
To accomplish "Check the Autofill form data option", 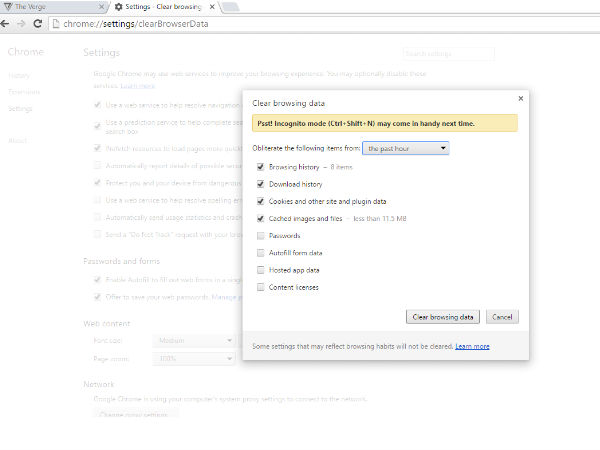I will point(261,253).
